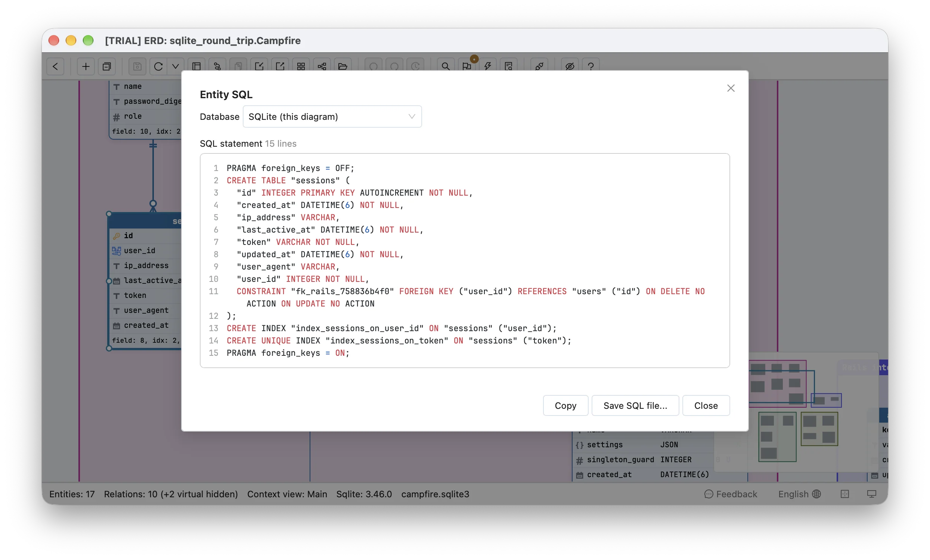Viewport: 930px width, 560px height.
Task: Click the magnifier search toolbar icon
Action: (446, 66)
